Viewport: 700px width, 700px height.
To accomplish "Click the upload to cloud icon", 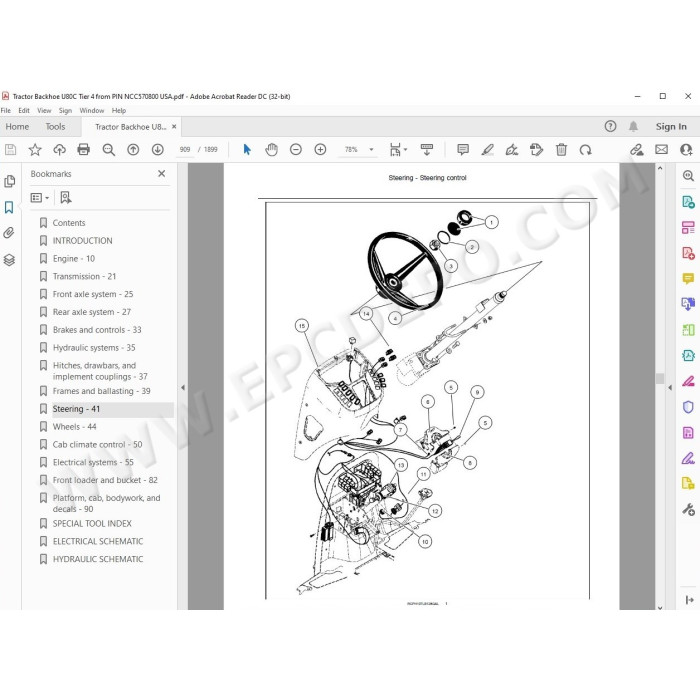I will (59, 150).
